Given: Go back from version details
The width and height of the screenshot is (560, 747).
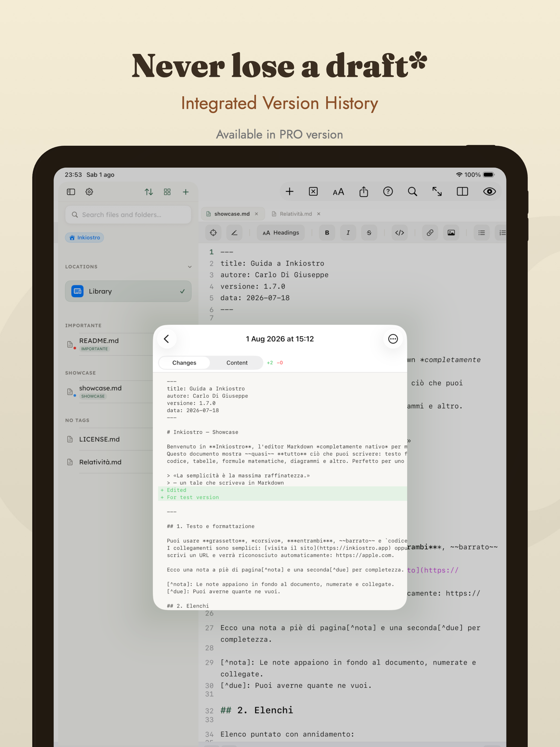Looking at the screenshot, I should coord(167,339).
